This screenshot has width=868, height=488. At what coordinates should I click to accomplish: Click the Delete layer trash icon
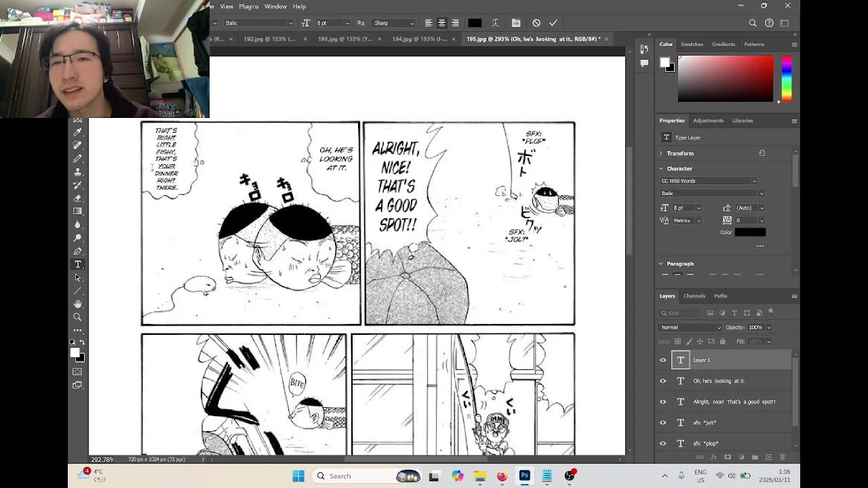[x=782, y=457]
